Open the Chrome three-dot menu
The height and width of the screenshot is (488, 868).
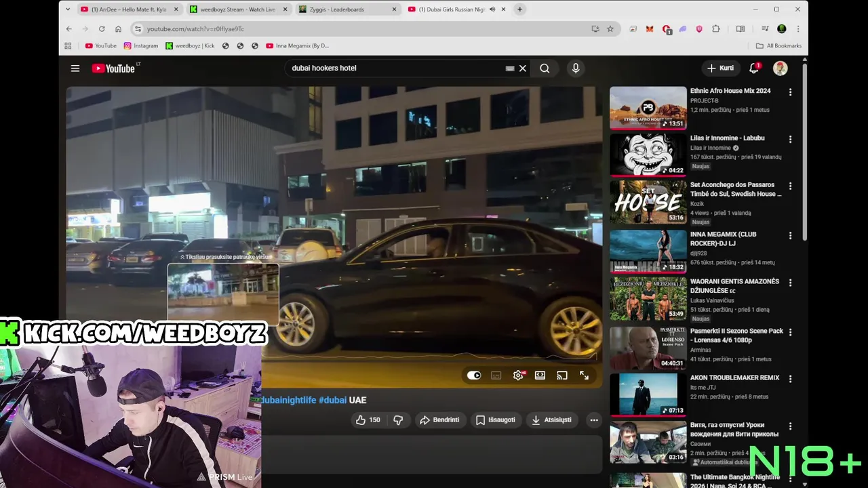[x=798, y=29]
